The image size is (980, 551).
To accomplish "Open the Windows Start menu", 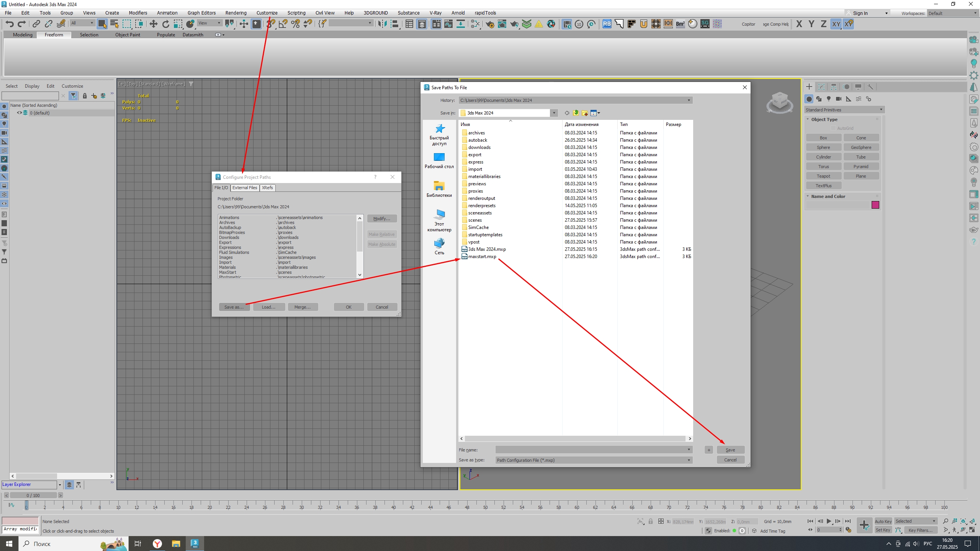I will (x=9, y=543).
